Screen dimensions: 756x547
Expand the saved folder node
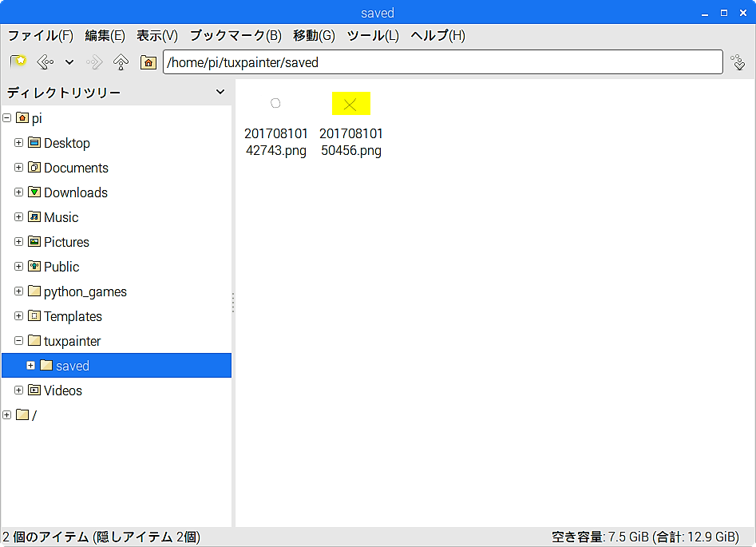[30, 366]
